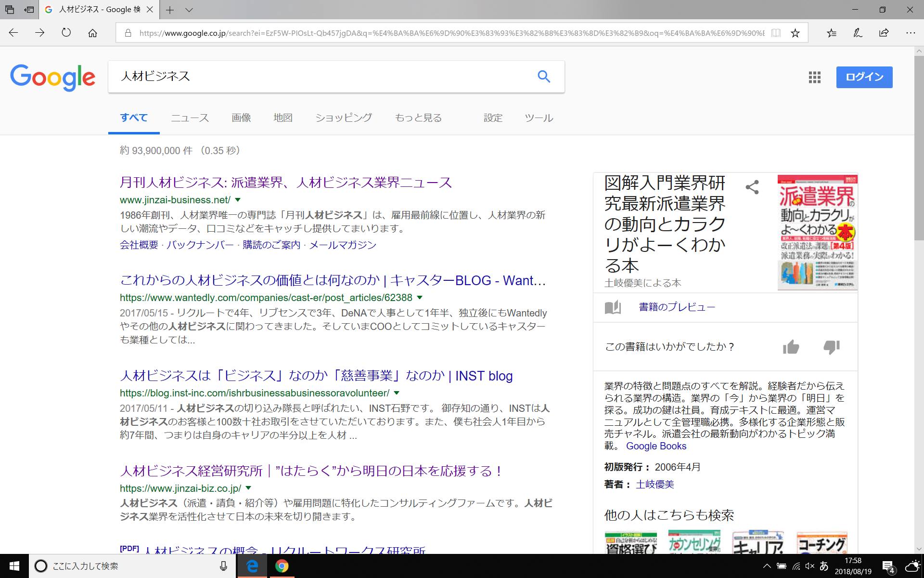Open the ツール options
Image resolution: width=924 pixels, height=578 pixels.
click(539, 118)
